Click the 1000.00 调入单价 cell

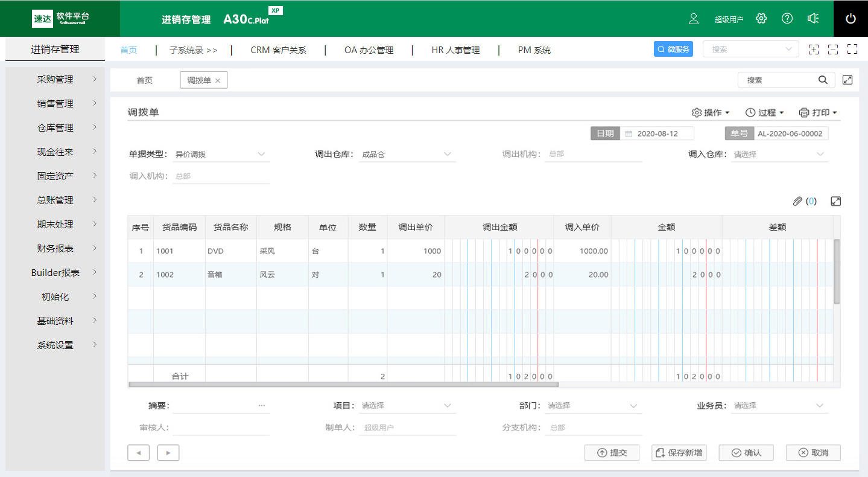(x=582, y=251)
